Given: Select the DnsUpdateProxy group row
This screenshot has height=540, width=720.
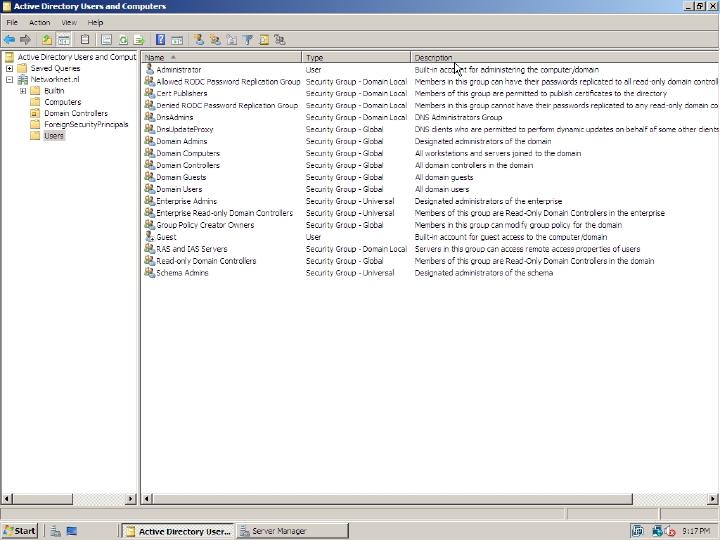Looking at the screenshot, I should [185, 129].
